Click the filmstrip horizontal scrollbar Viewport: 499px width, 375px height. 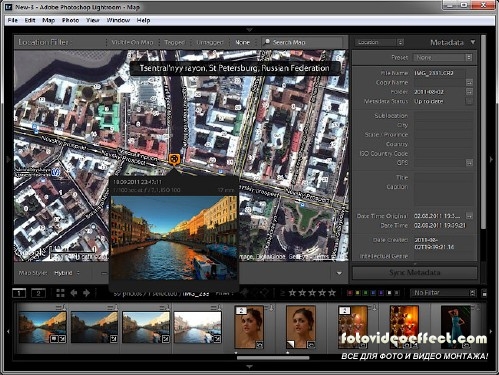tap(273, 358)
